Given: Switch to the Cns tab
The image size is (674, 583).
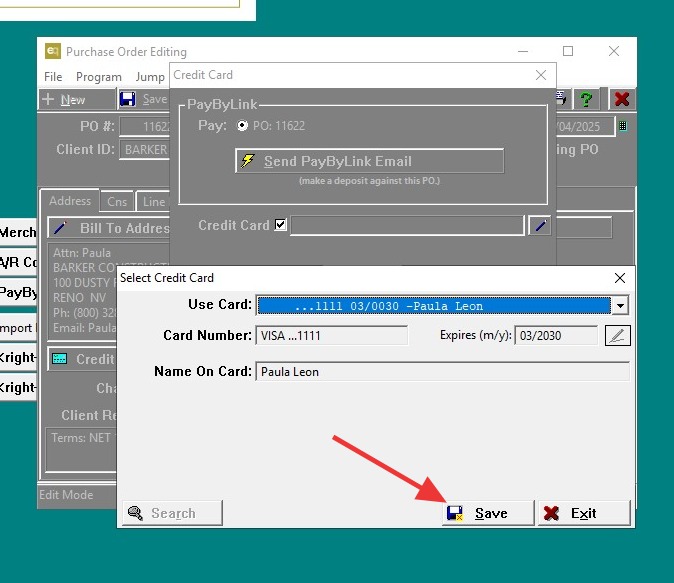Looking at the screenshot, I should pyautogui.click(x=117, y=202).
